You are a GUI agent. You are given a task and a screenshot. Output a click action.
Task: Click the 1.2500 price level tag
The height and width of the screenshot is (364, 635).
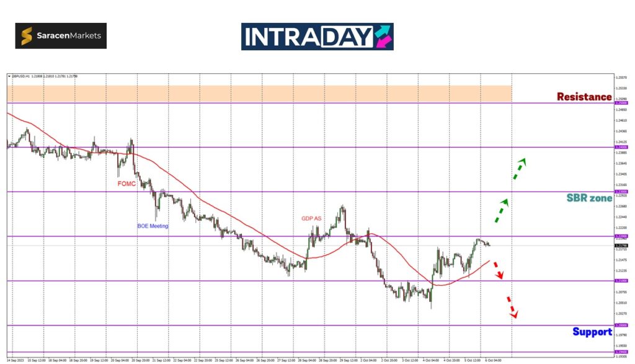click(620, 103)
